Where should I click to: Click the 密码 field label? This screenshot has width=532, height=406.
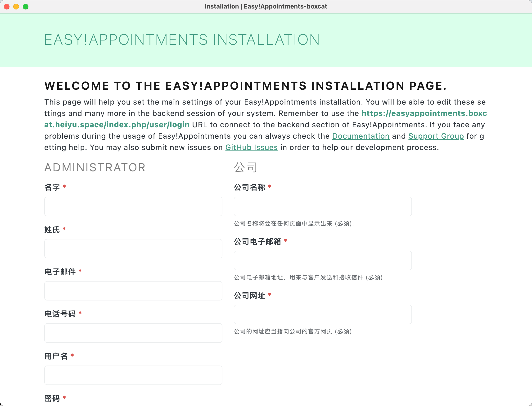click(52, 398)
